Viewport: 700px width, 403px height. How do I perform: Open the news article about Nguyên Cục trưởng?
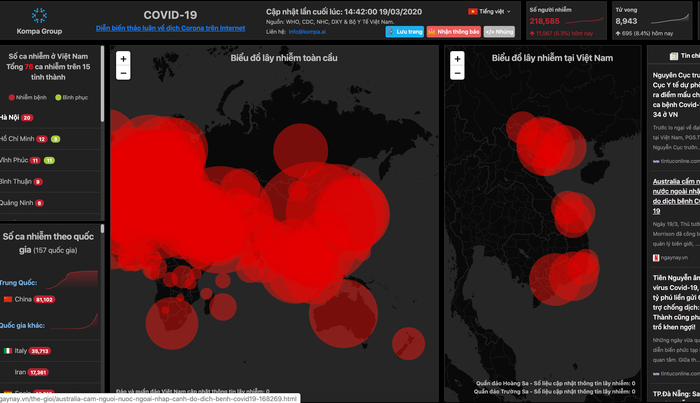[x=676, y=95]
